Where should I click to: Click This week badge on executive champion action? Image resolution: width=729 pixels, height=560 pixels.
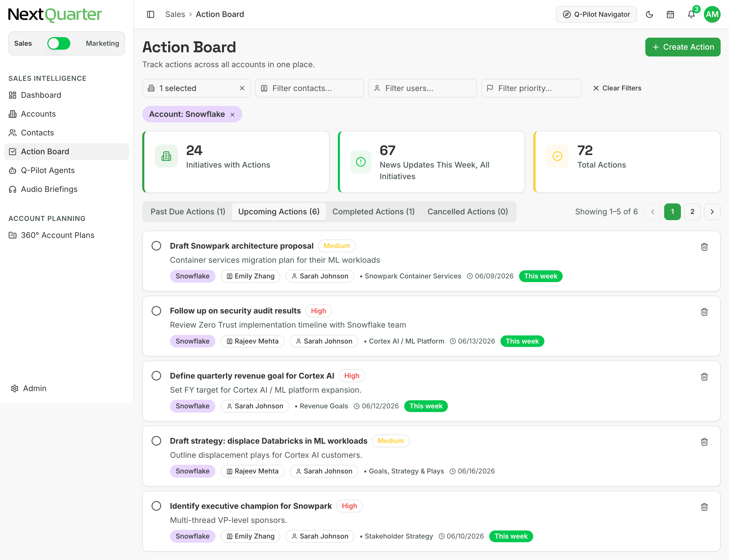(511, 536)
